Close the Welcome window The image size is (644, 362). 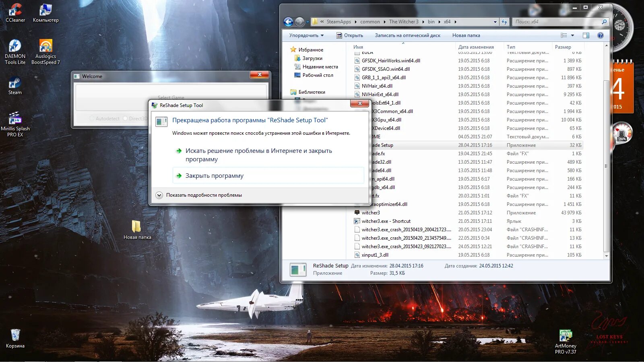click(x=260, y=74)
